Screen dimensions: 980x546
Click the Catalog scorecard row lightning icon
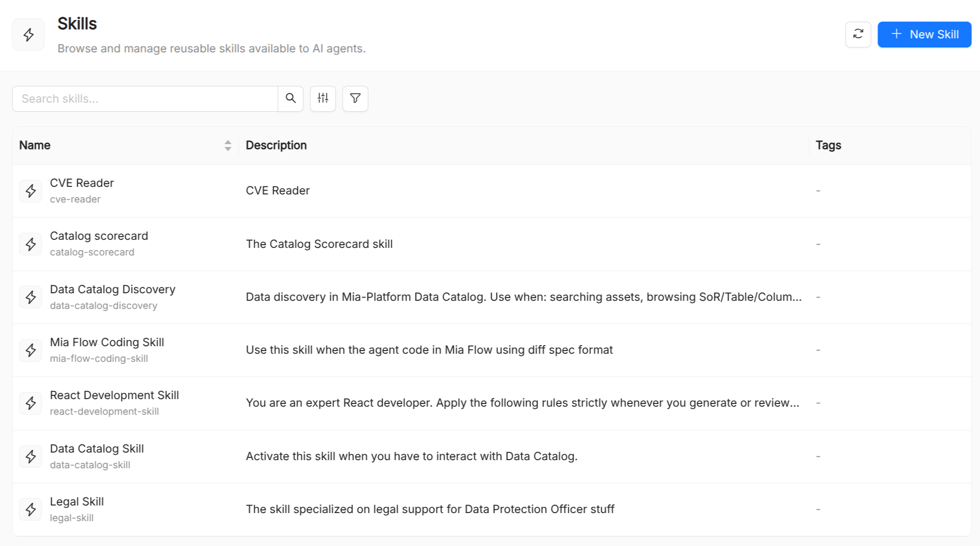coord(31,244)
